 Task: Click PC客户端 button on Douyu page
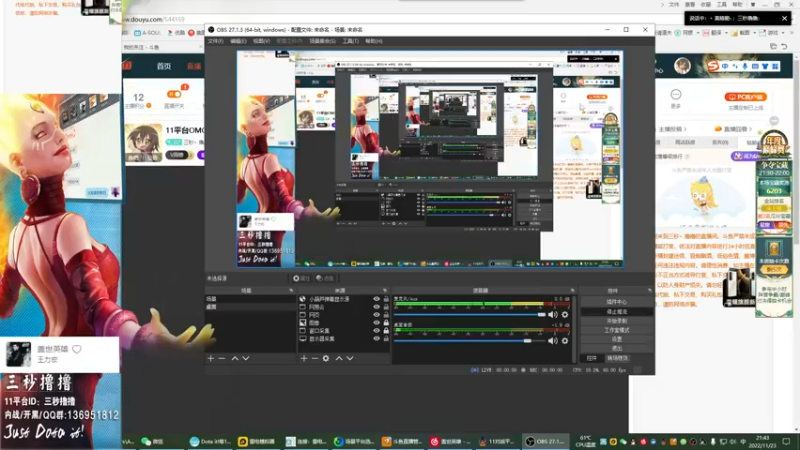coord(745,97)
